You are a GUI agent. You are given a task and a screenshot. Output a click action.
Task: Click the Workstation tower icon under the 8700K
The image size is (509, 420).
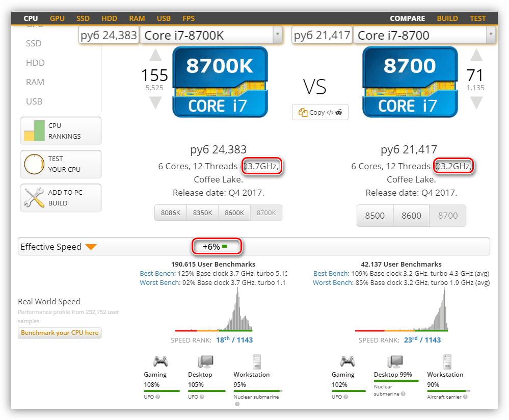(257, 361)
